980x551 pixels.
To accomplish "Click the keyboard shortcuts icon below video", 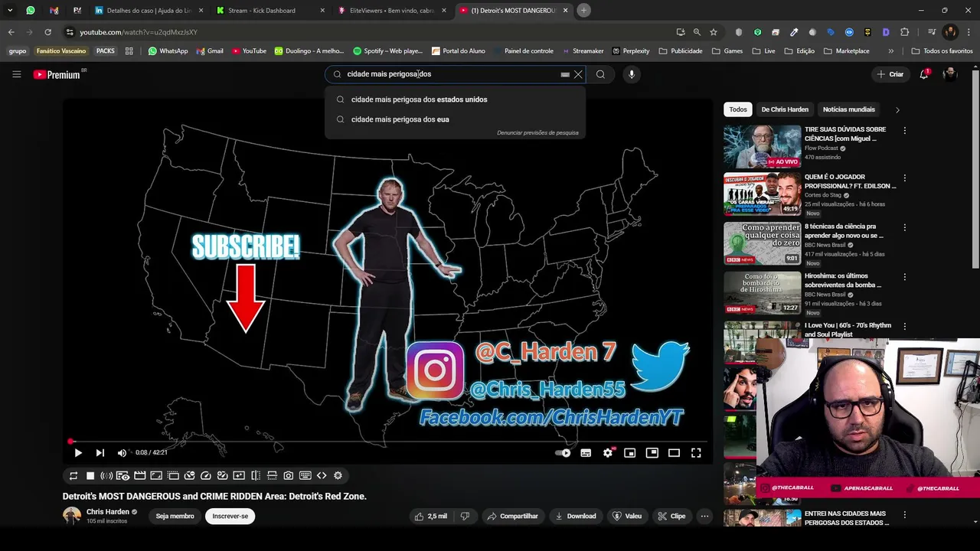I will click(305, 475).
